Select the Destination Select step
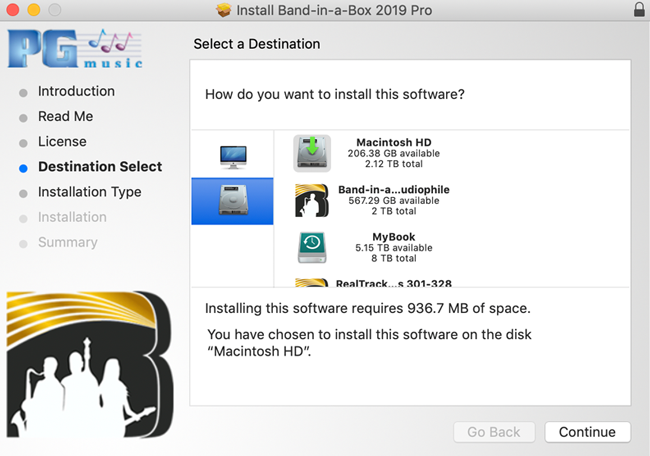The image size is (650, 456). coord(100,167)
